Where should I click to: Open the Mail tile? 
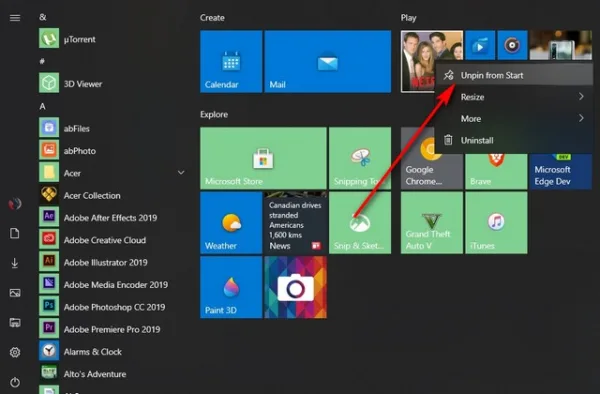328,62
